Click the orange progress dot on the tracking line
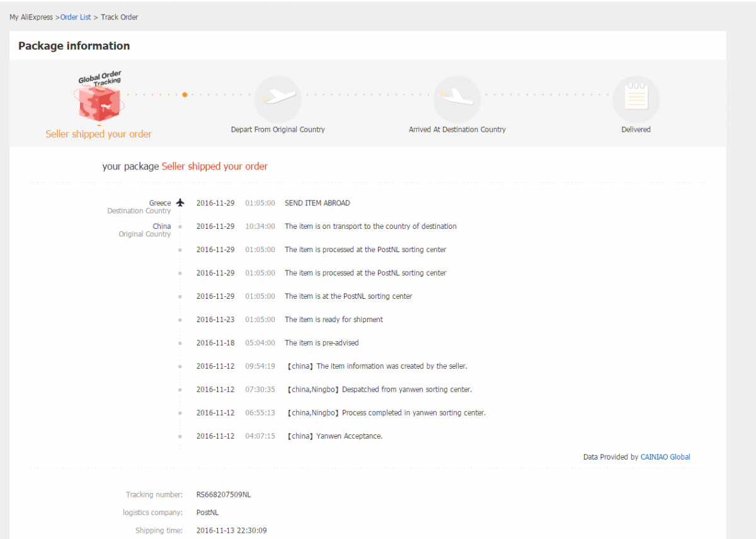This screenshot has height=539, width=756. pos(185,95)
